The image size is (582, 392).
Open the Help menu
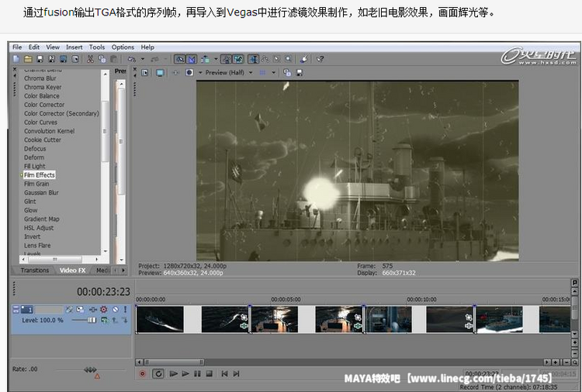pos(147,47)
